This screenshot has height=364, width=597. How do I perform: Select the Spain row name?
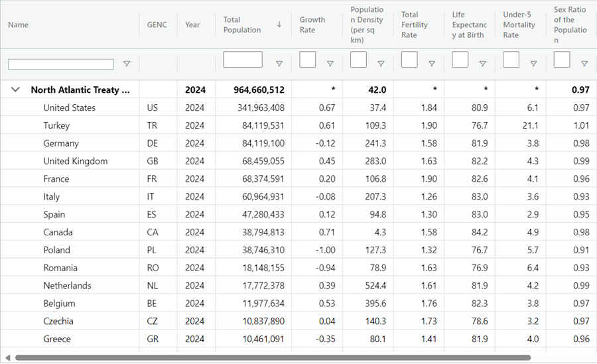(54, 215)
